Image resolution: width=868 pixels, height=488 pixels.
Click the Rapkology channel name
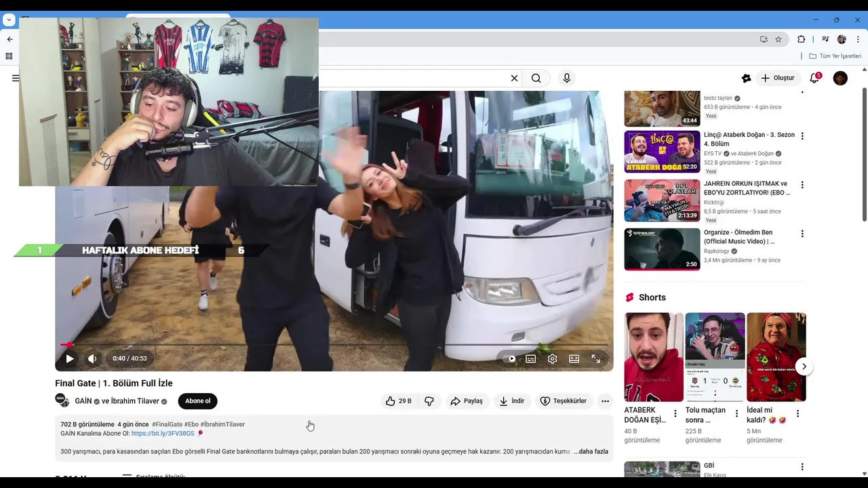(x=717, y=251)
